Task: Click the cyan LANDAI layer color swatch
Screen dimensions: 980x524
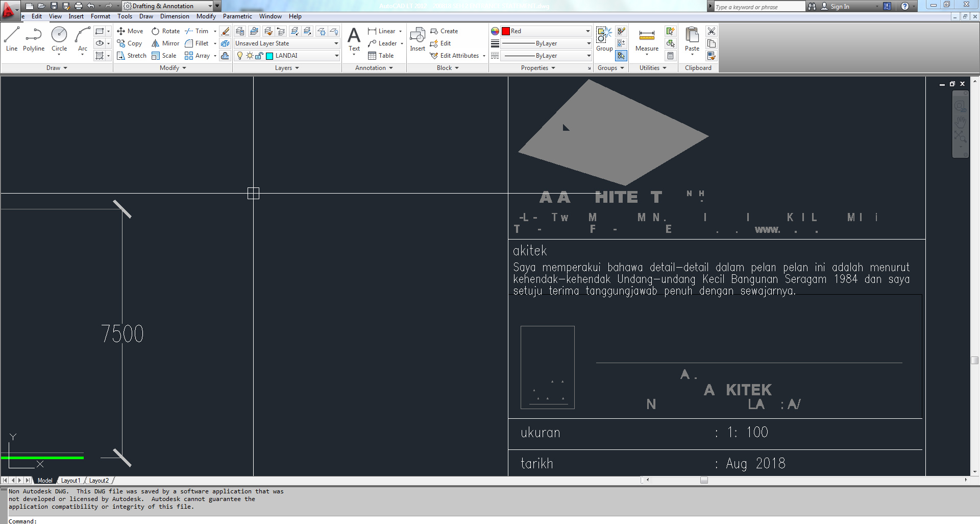Action: click(269, 56)
